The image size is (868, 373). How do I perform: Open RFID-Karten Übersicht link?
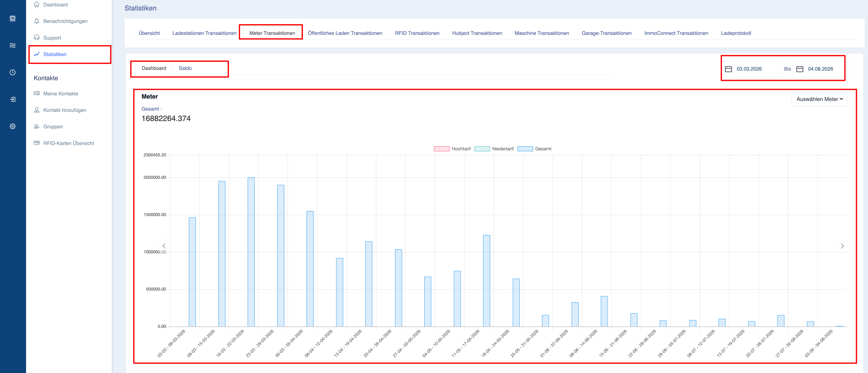coord(68,143)
